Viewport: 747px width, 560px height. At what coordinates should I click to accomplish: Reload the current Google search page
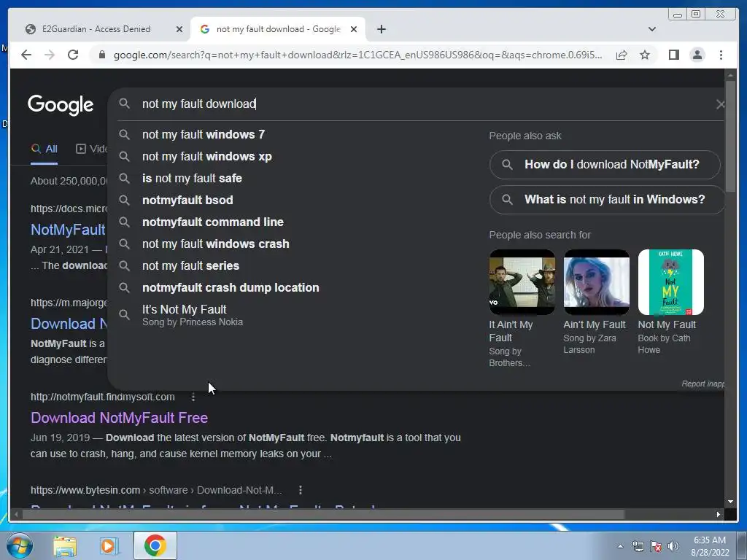[73, 55]
